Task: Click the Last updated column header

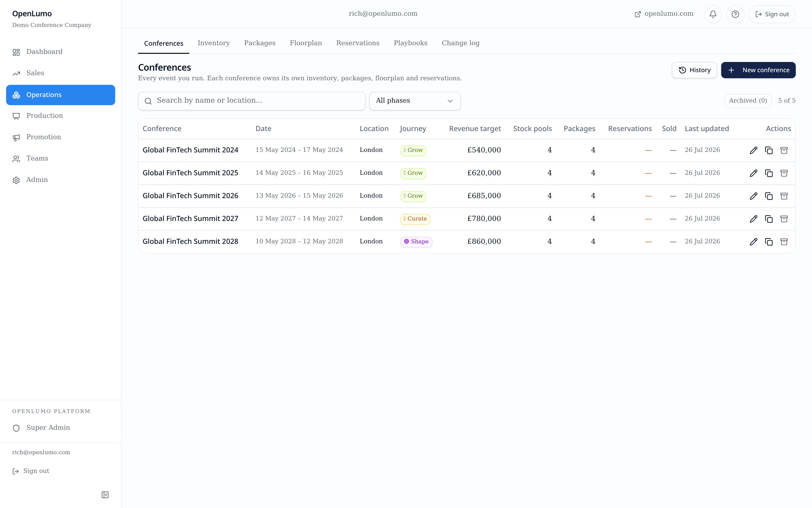Action: coord(707,129)
